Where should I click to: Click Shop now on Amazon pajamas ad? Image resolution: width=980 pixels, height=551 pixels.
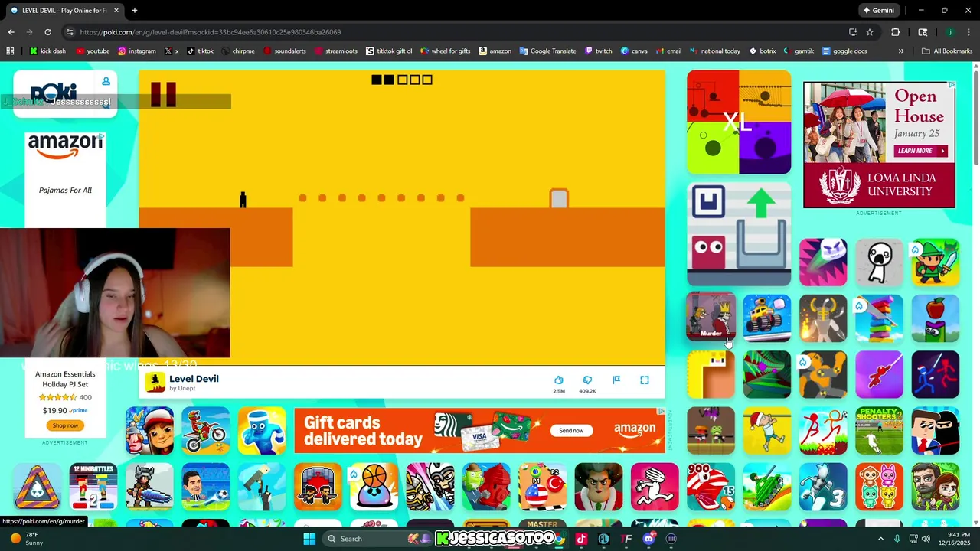click(x=65, y=425)
